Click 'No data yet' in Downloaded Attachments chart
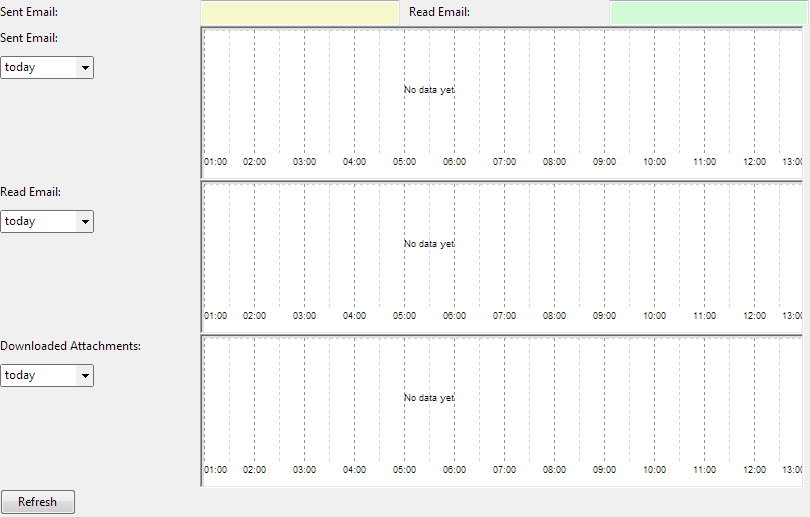810x517 pixels. pyautogui.click(x=429, y=398)
